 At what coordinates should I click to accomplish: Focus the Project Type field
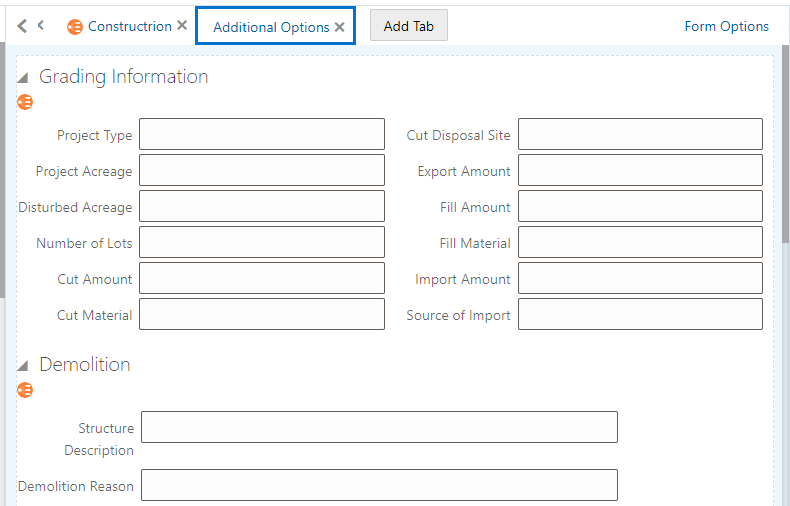click(262, 134)
